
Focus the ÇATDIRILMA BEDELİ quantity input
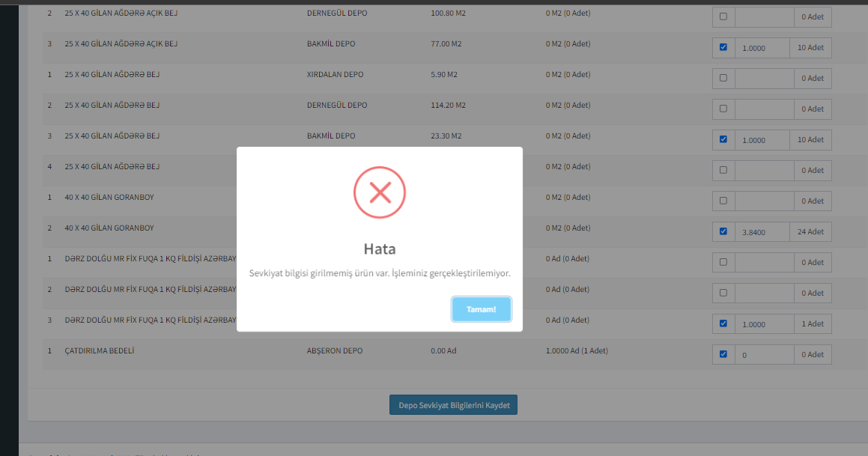point(762,355)
